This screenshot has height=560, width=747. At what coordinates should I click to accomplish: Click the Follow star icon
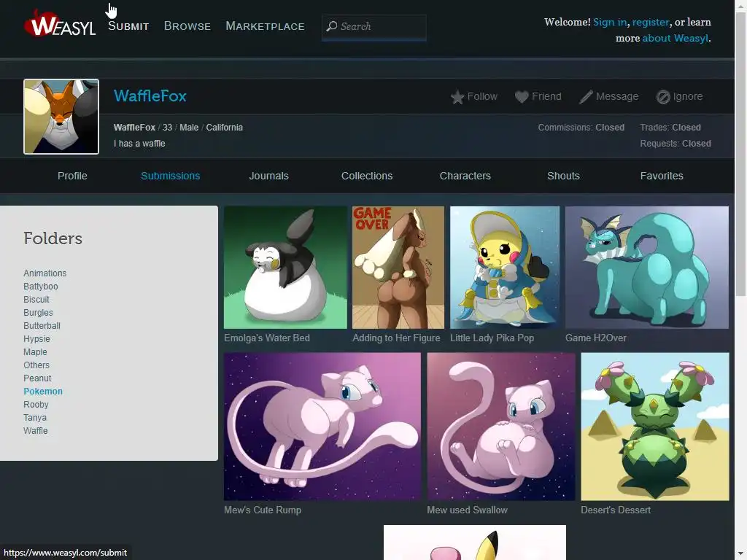[457, 97]
